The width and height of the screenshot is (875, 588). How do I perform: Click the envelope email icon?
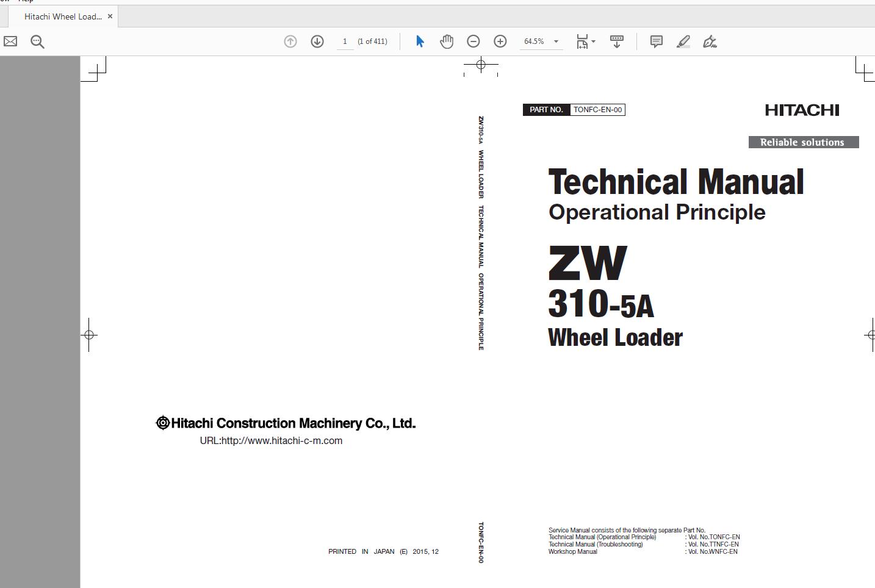tap(10, 41)
